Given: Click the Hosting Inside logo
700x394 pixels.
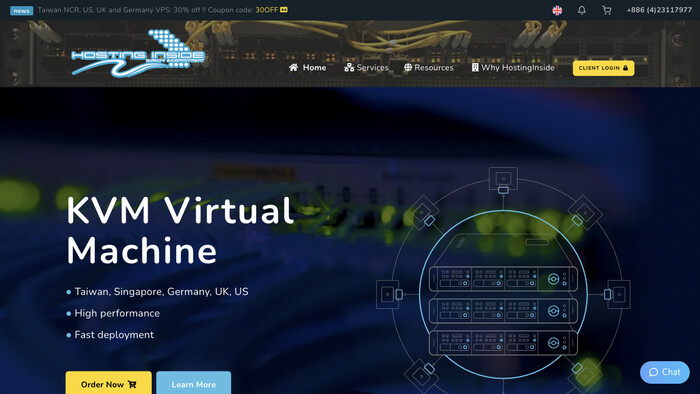Looking at the screenshot, I should [x=138, y=54].
